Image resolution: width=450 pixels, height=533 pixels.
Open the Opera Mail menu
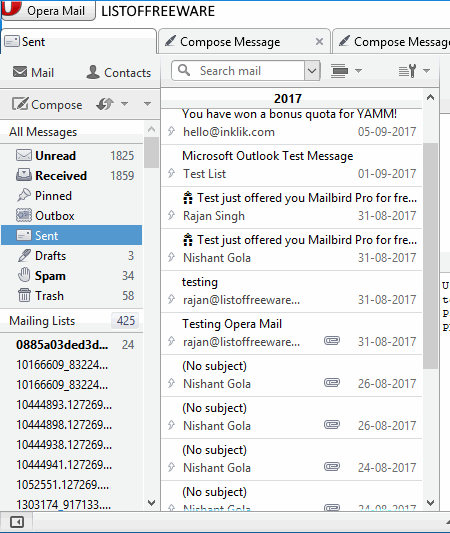click(48, 10)
